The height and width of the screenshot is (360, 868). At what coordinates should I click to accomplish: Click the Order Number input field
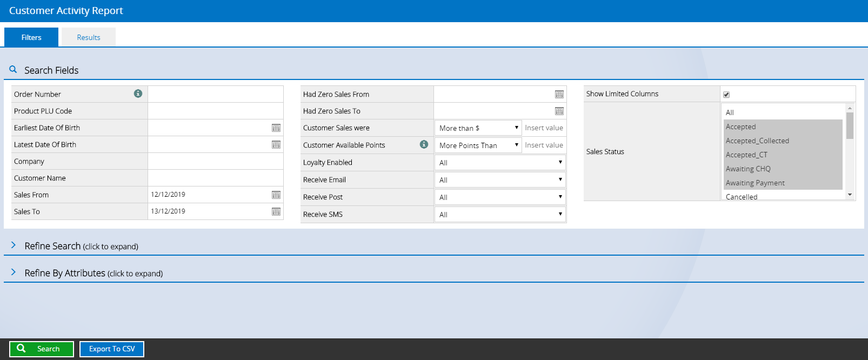click(216, 94)
